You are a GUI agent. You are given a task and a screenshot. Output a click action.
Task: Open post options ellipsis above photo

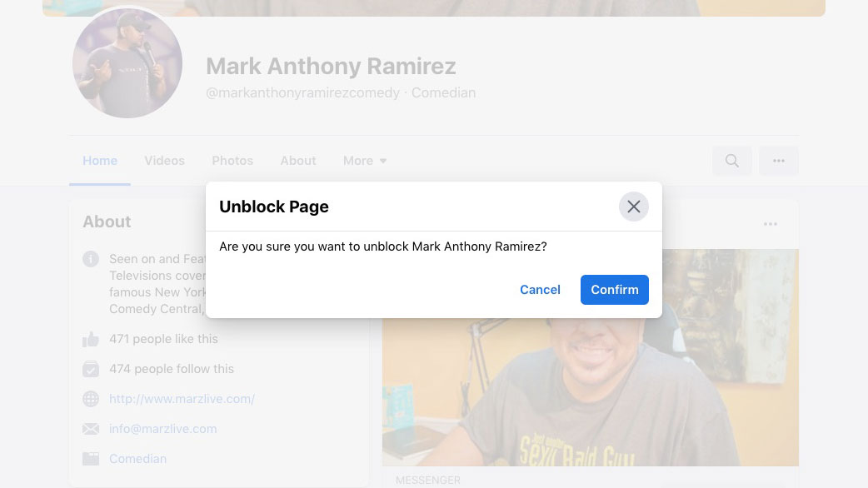coord(770,224)
